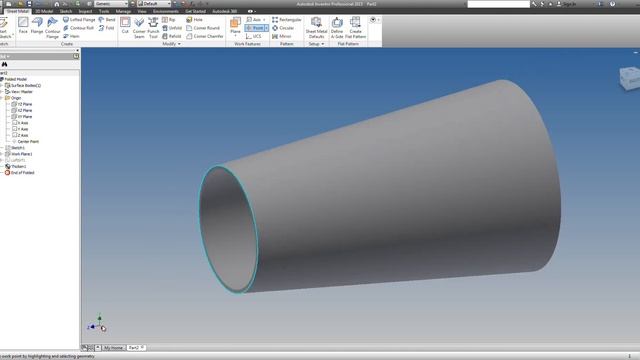The width and height of the screenshot is (640, 360).
Task: Click the ViewCube in the viewport corner
Action: 630,79
